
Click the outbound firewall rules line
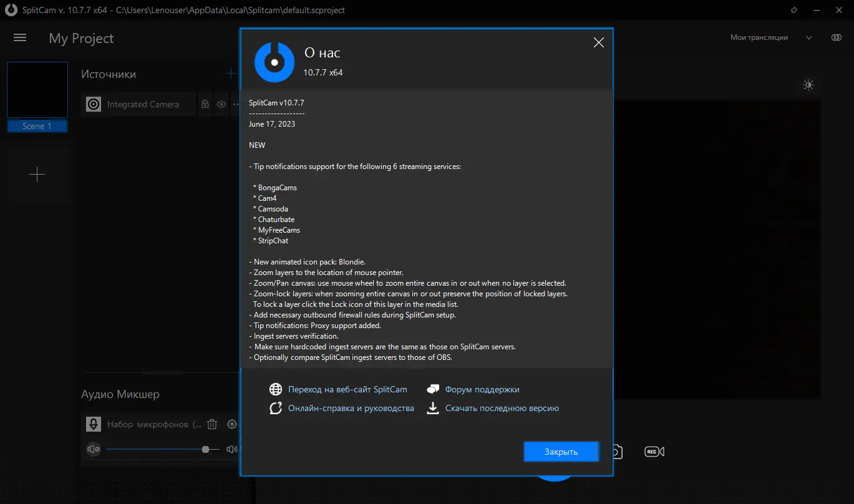coord(352,315)
